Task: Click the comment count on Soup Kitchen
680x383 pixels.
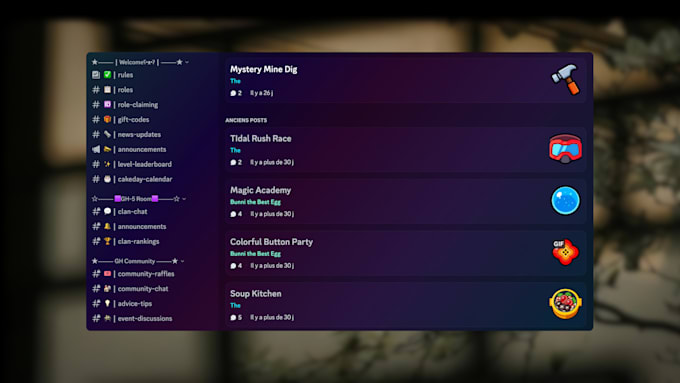Action: click(236, 318)
